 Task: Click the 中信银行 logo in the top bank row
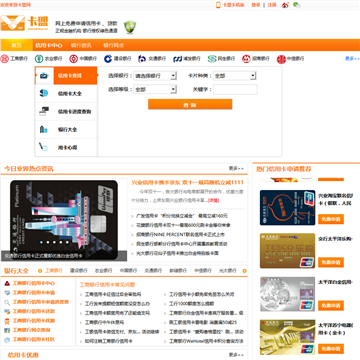(281, 59)
